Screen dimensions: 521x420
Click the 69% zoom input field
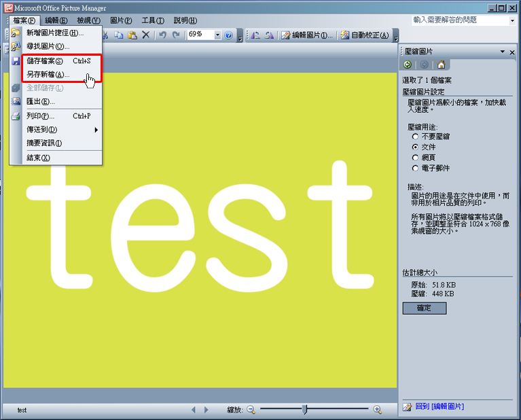[x=200, y=35]
